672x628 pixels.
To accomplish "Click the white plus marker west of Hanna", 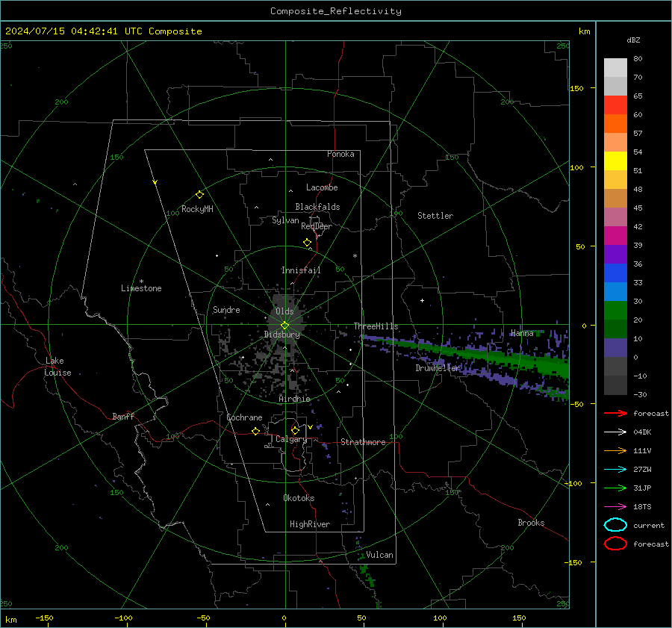I will pos(422,300).
